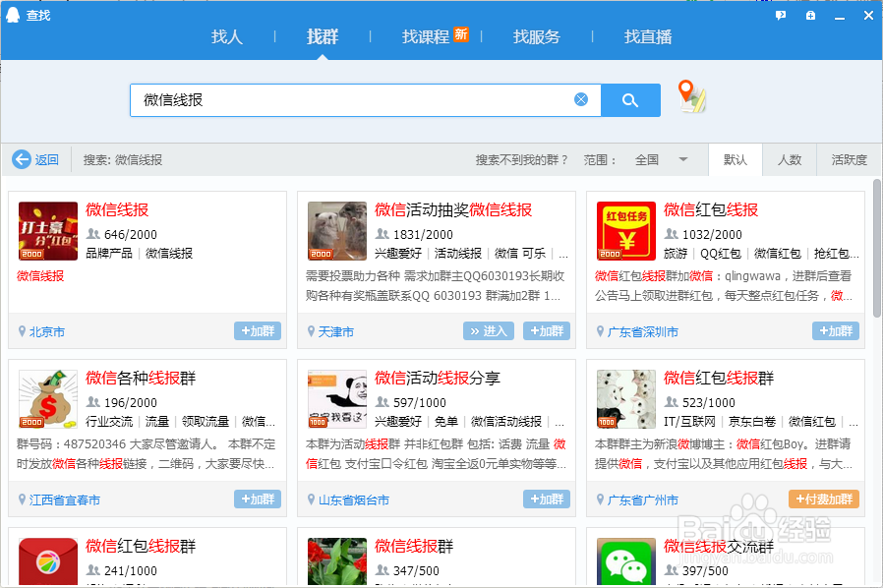Screen dimensions: 883x588
Task: Open 微信红包线报 red packet avatar
Action: (626, 231)
